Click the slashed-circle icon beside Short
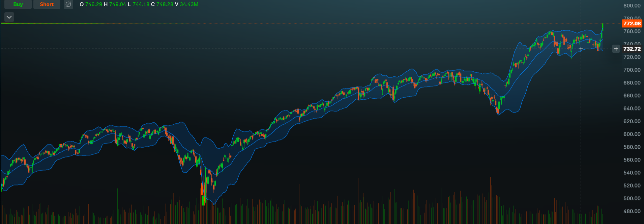 point(68,4)
